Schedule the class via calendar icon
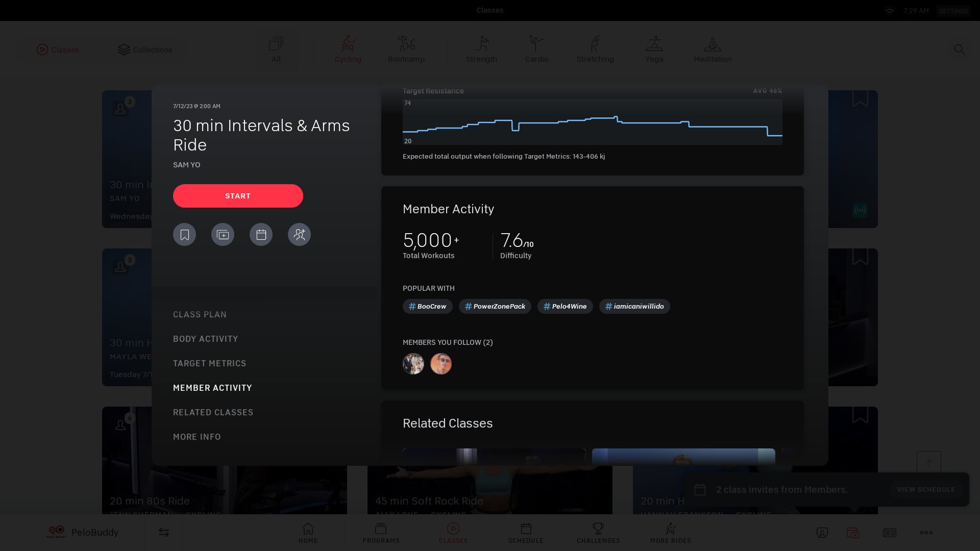Screen dimensions: 980x551 [x=261, y=234]
